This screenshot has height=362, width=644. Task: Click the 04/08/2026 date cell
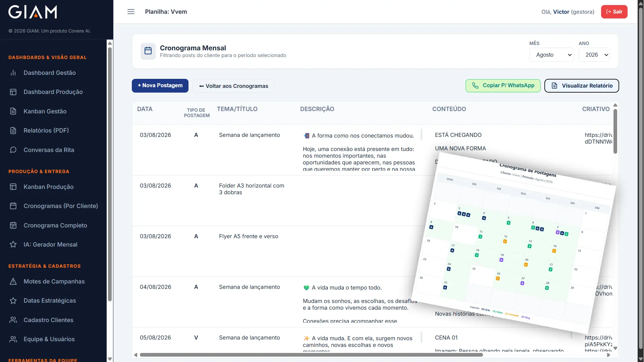155,287
